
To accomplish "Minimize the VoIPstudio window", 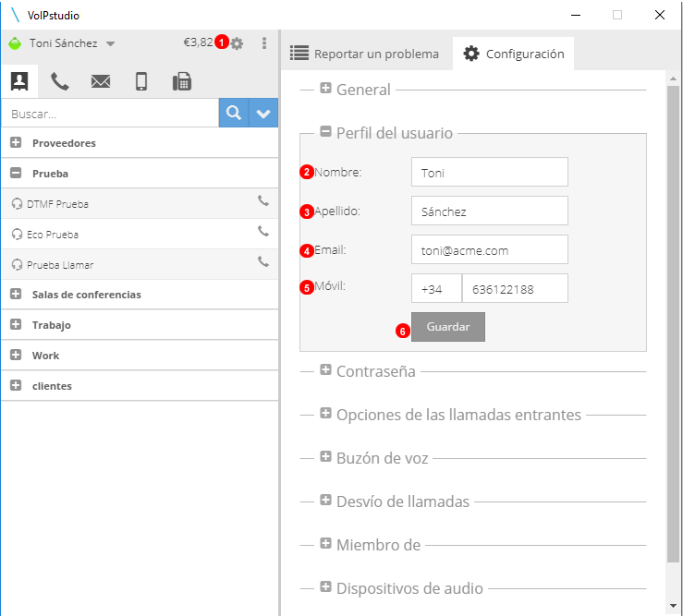I will tap(576, 15).
